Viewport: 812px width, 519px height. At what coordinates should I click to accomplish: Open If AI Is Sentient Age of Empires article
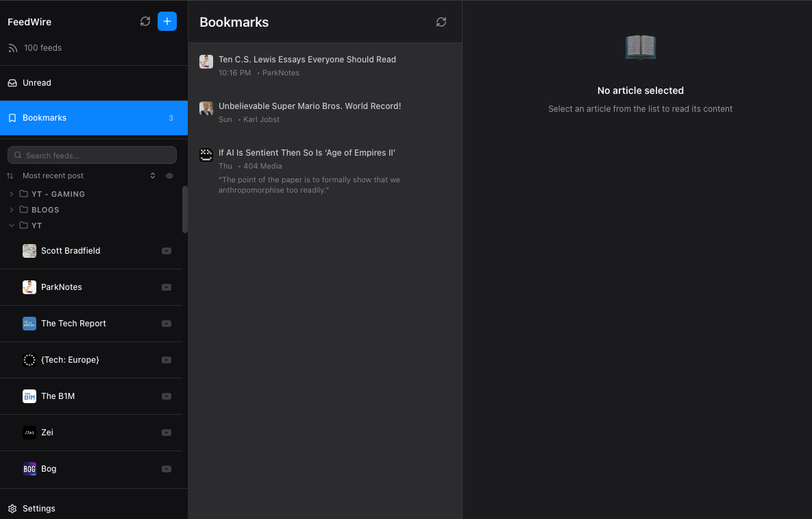[x=325, y=171]
